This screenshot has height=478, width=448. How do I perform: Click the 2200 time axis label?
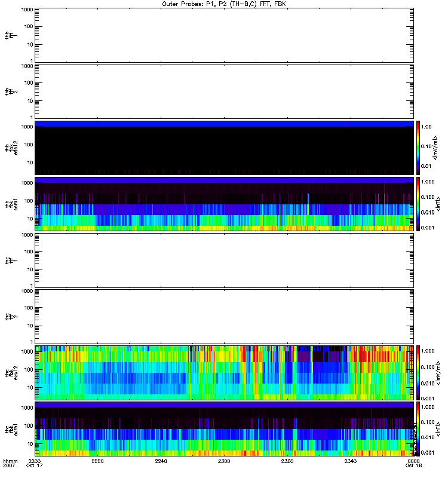(35, 461)
